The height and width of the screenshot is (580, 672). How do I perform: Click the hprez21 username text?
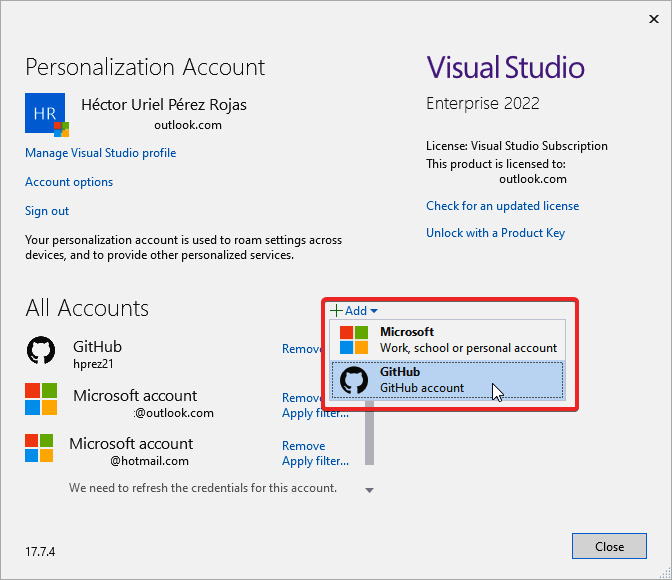[x=93, y=364]
